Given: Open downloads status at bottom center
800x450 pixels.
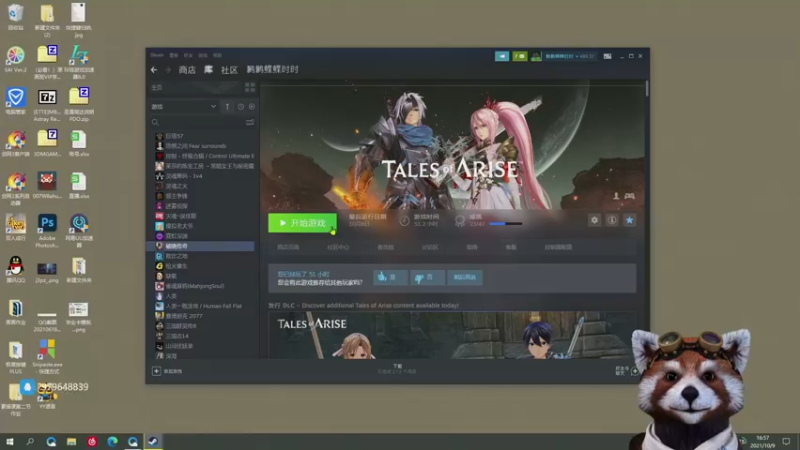Looking at the screenshot, I should [397, 369].
